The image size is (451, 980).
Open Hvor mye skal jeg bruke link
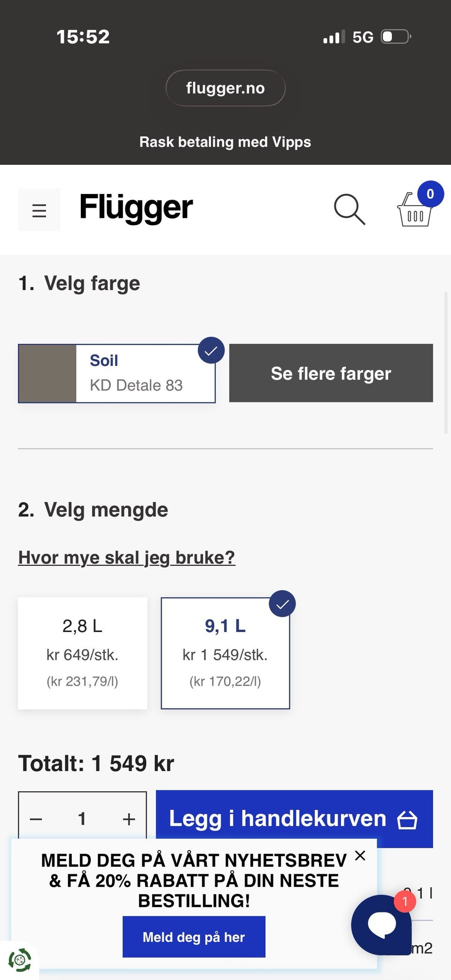[x=126, y=557]
